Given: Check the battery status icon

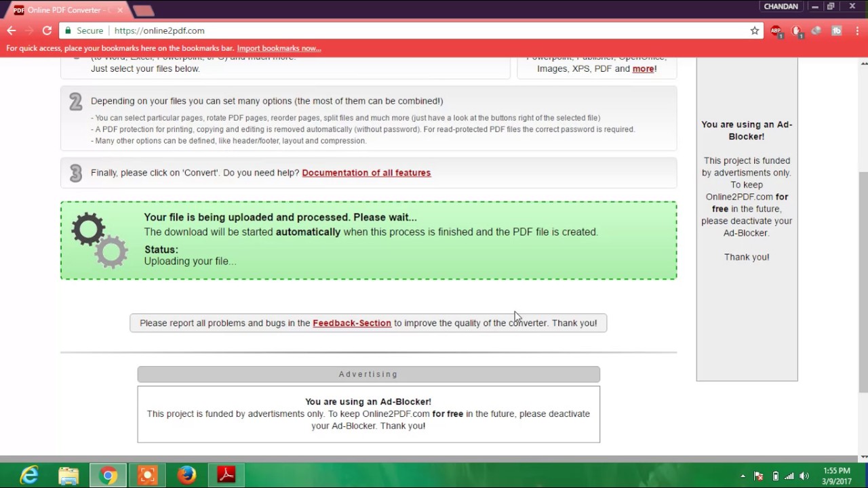Looking at the screenshot, I should tap(776, 476).
